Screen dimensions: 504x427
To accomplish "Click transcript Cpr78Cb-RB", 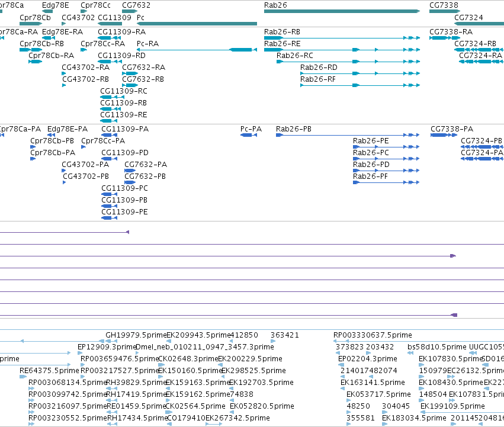I will pyautogui.click(x=41, y=44).
